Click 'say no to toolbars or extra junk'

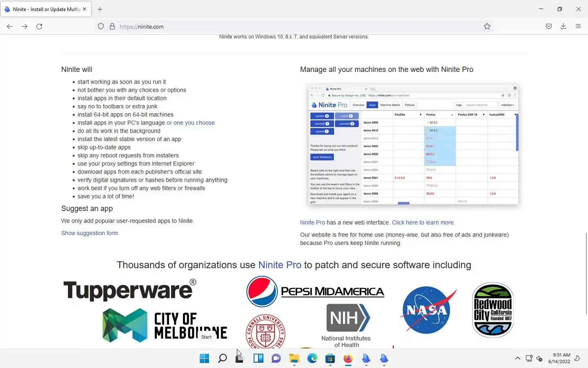click(x=117, y=106)
